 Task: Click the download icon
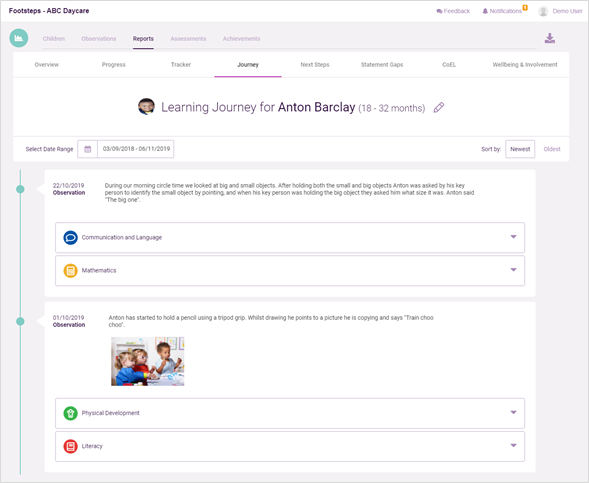point(550,38)
